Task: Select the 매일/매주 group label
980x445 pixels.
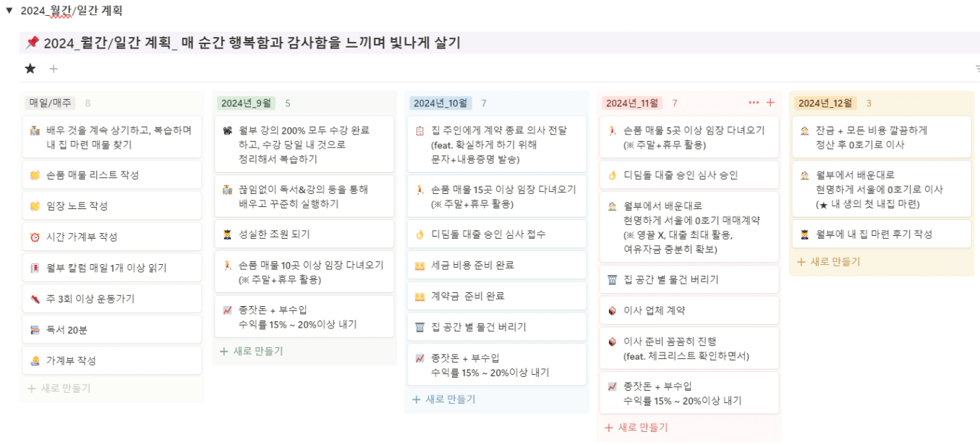Action: click(50, 103)
